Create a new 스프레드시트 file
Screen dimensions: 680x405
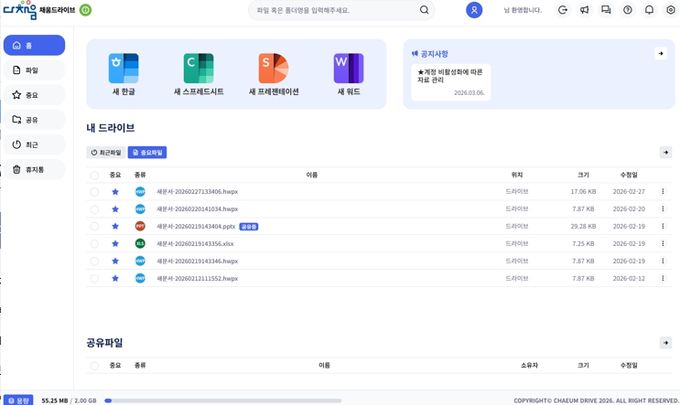pos(198,70)
